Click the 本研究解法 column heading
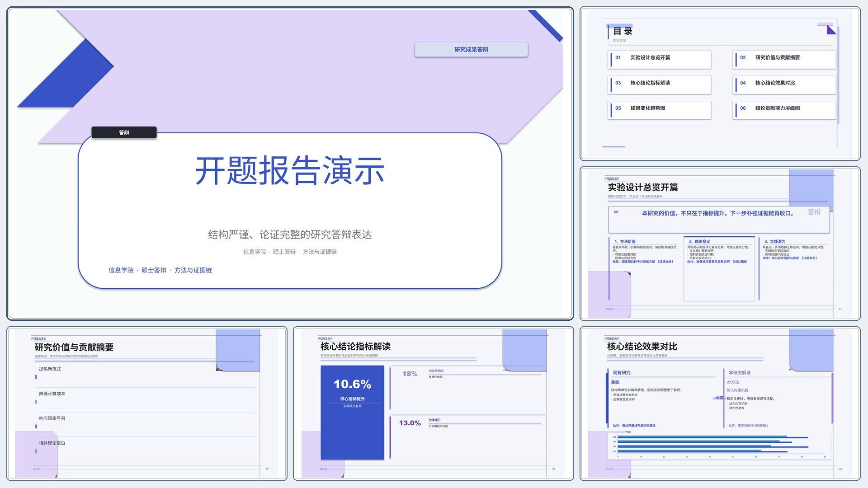The image size is (868, 488). pos(740,373)
